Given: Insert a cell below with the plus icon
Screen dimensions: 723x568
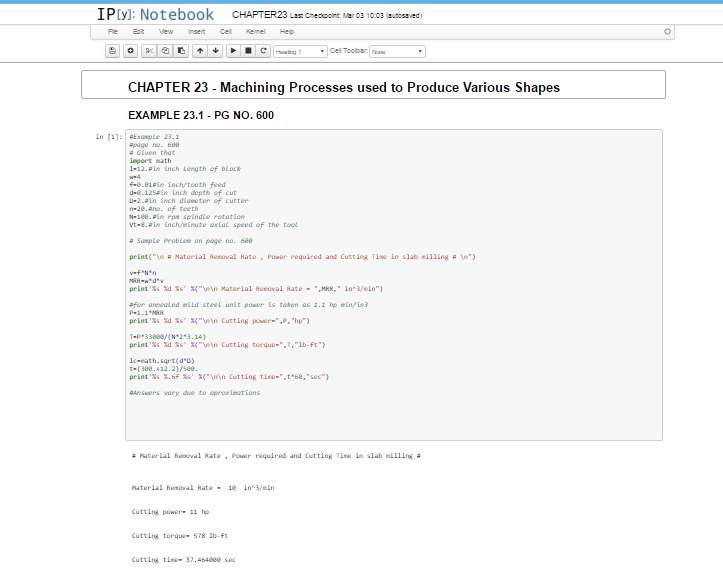Looking at the screenshot, I should point(131,50).
